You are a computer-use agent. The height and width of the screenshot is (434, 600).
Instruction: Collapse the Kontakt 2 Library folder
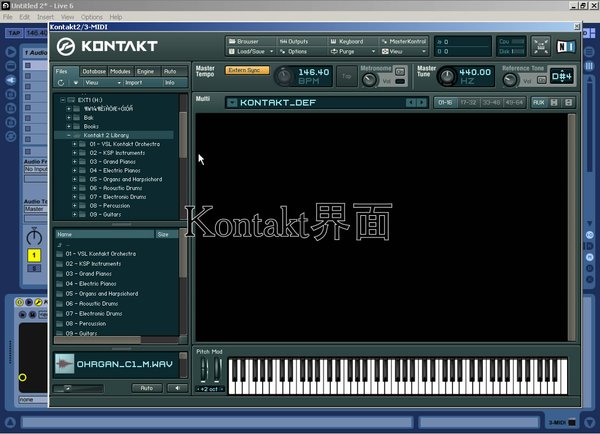coord(69,134)
